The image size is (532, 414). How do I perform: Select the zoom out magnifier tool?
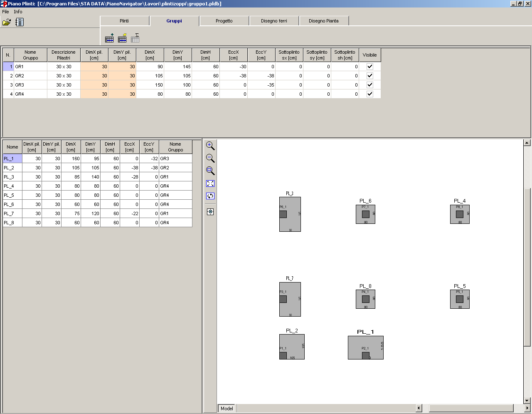click(x=210, y=159)
